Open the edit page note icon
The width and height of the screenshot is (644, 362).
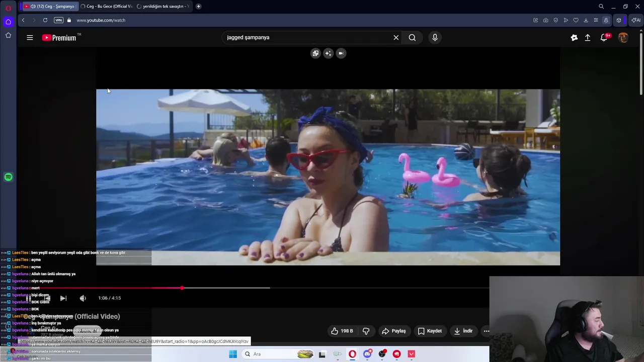(x=535, y=20)
